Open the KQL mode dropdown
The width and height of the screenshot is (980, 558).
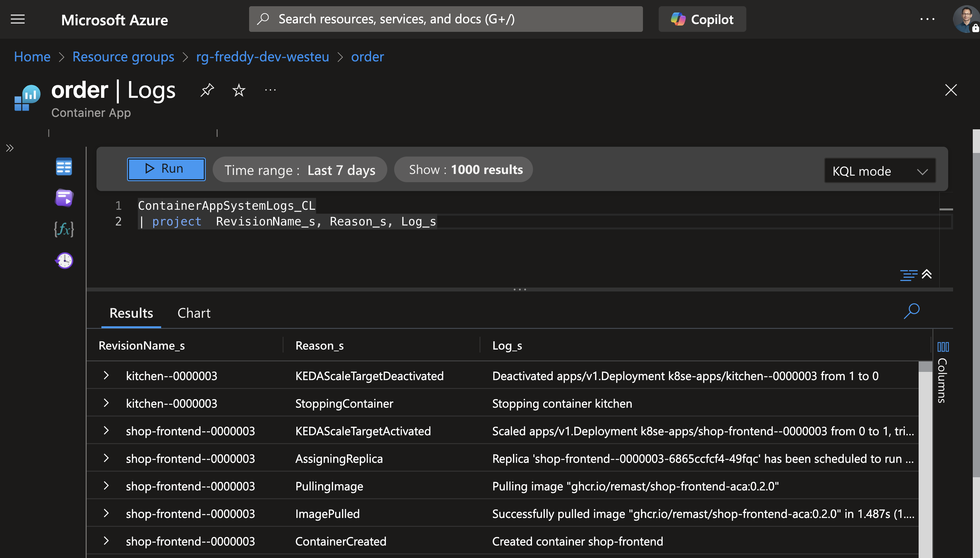click(x=880, y=171)
